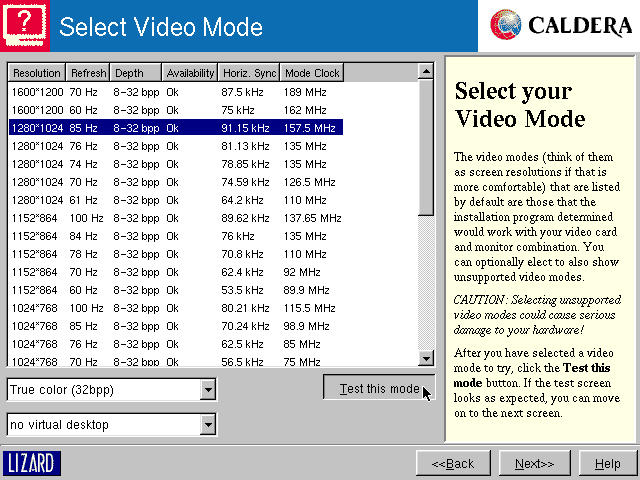Return to previous screen with <<Back

pos(453,464)
